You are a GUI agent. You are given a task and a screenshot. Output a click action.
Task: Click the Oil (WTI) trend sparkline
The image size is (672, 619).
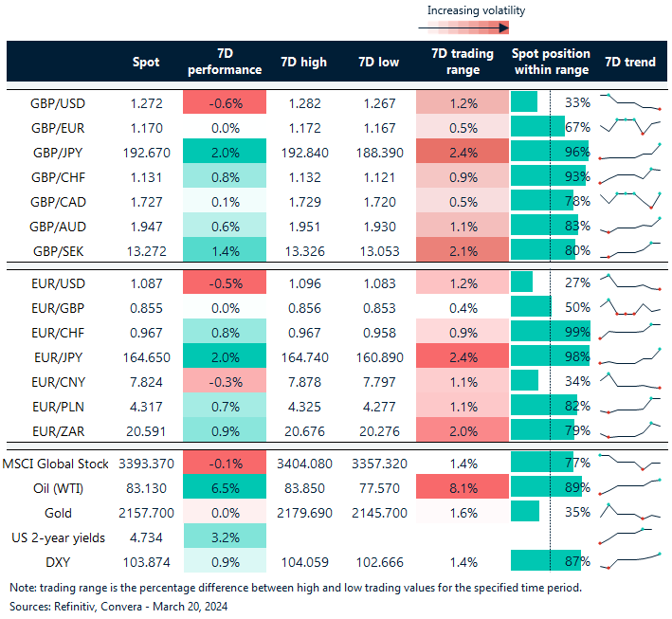[630, 487]
